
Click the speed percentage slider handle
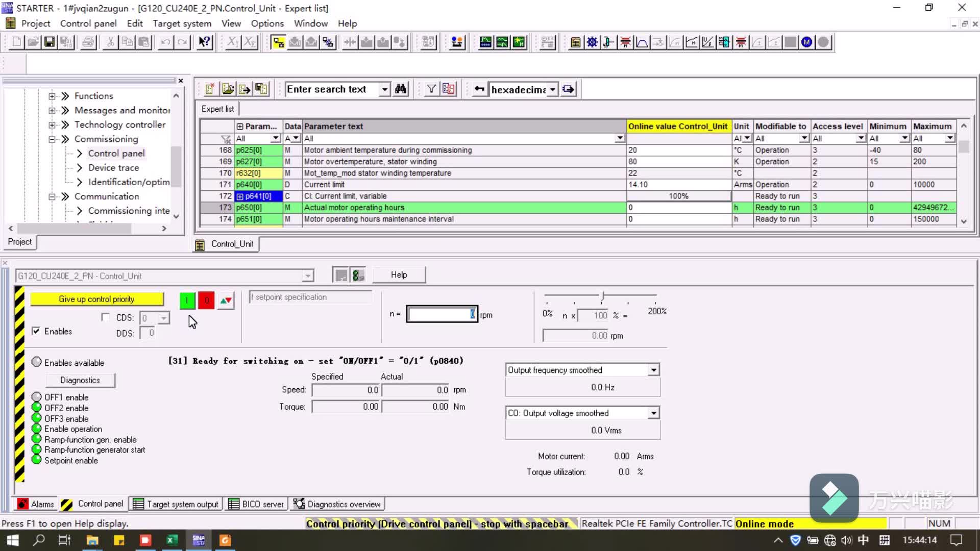click(x=603, y=296)
